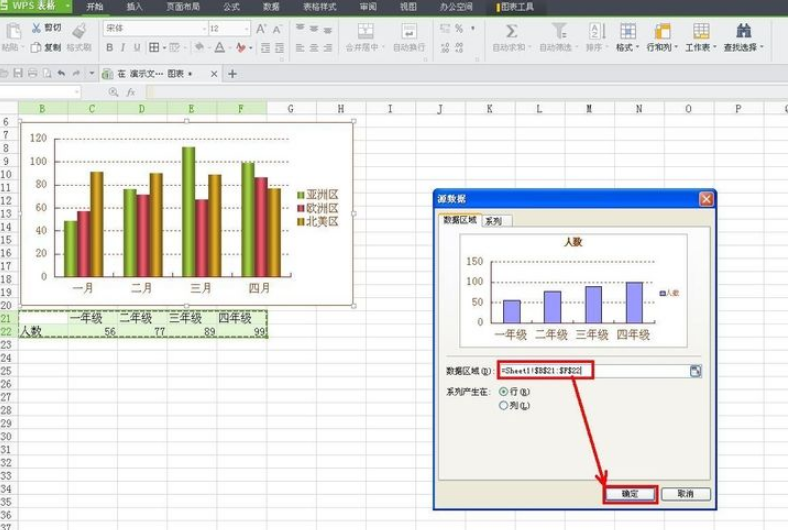The width and height of the screenshot is (788, 530).
Task: Click the formula bar input
Action: (466, 92)
